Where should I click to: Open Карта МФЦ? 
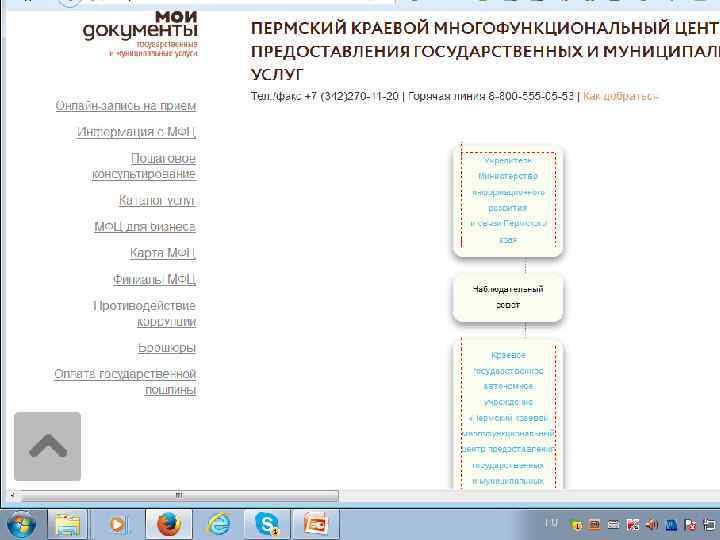pyautogui.click(x=163, y=253)
